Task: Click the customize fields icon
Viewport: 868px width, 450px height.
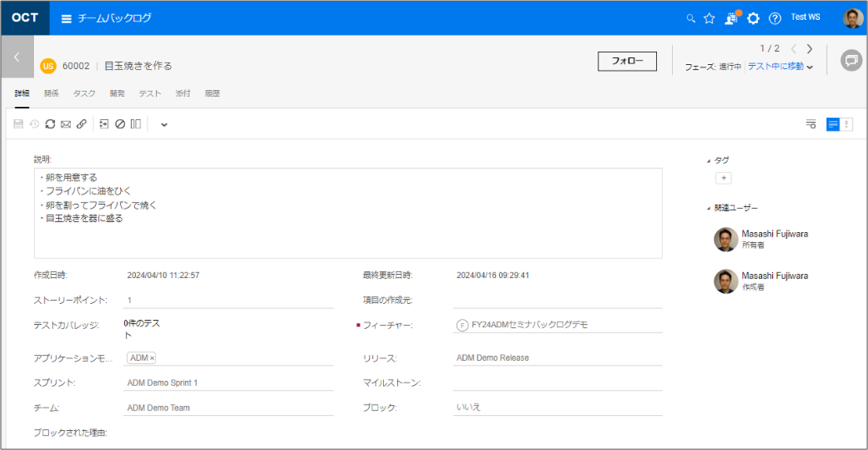Action: pyautogui.click(x=810, y=124)
